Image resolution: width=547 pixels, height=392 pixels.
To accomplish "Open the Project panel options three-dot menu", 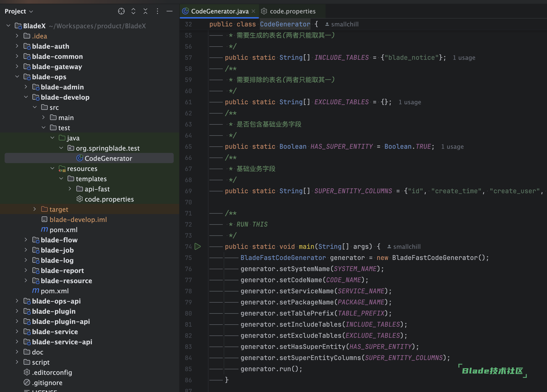I will [157, 11].
